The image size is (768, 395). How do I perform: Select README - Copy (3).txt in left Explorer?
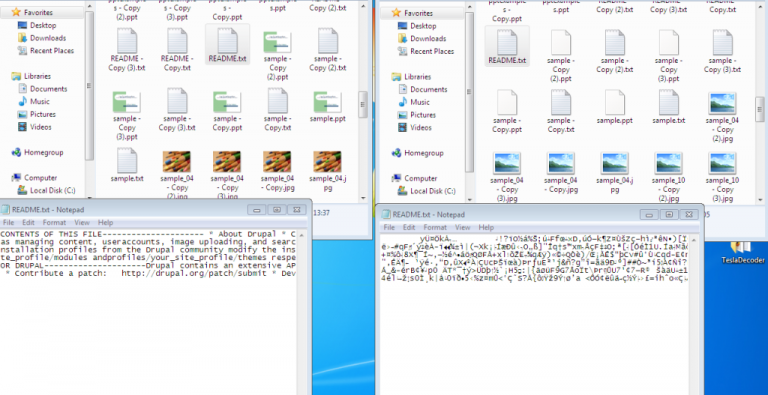[x=127, y=49]
